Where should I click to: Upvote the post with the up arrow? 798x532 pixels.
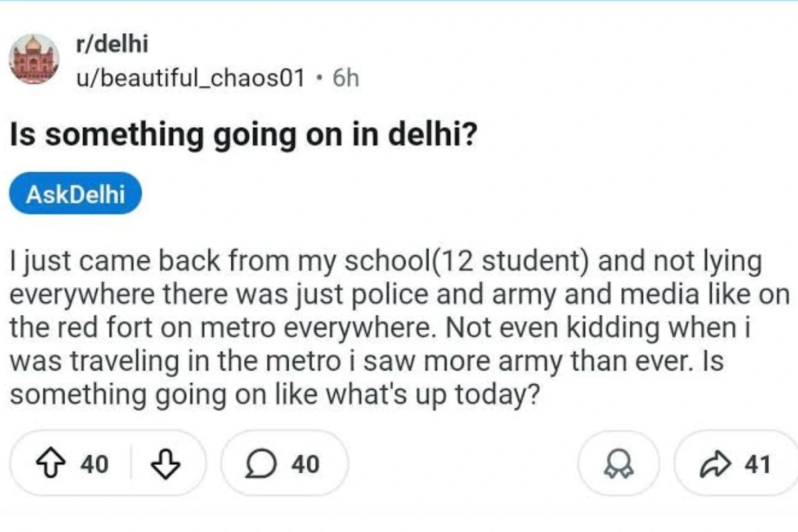point(54,464)
